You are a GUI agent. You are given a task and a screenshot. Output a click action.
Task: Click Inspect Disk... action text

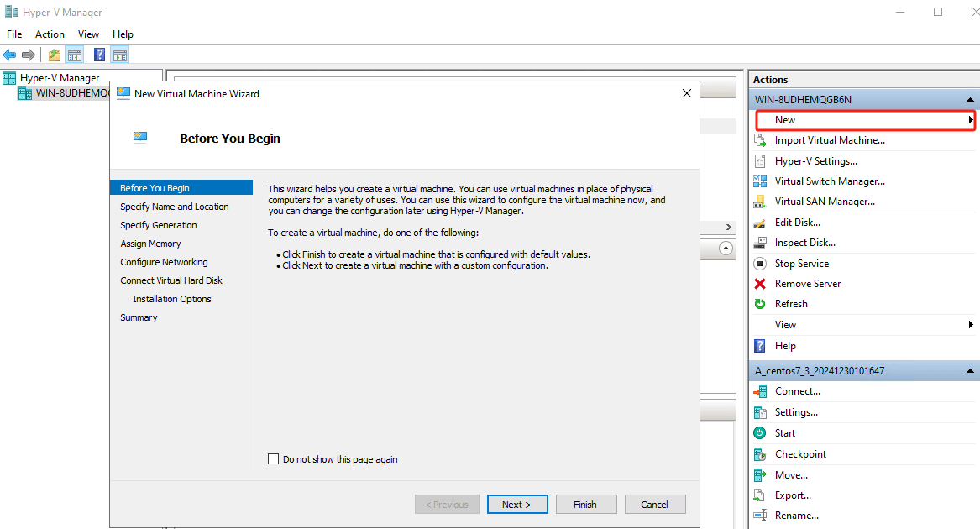(805, 243)
